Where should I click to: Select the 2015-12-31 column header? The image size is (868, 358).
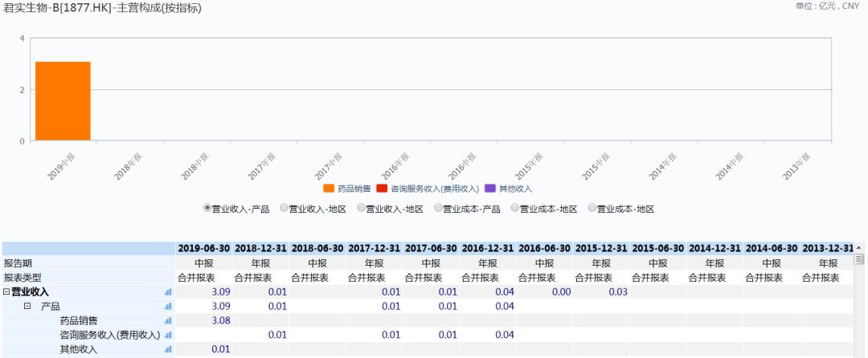[x=602, y=249]
